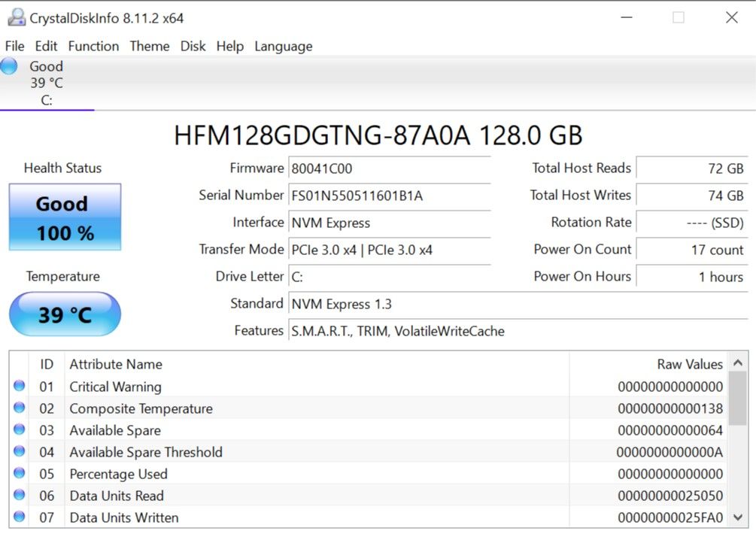Click the health indicator beside Composite Temperature
756x537 pixels.
pos(18,408)
